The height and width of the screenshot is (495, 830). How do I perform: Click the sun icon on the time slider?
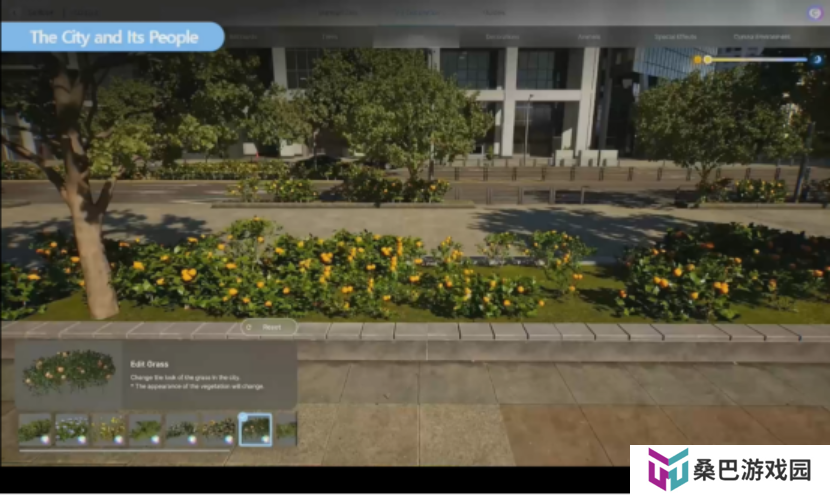point(698,60)
